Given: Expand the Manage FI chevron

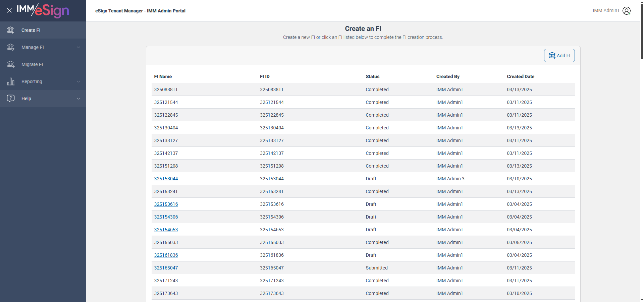Looking at the screenshot, I should click(x=78, y=47).
